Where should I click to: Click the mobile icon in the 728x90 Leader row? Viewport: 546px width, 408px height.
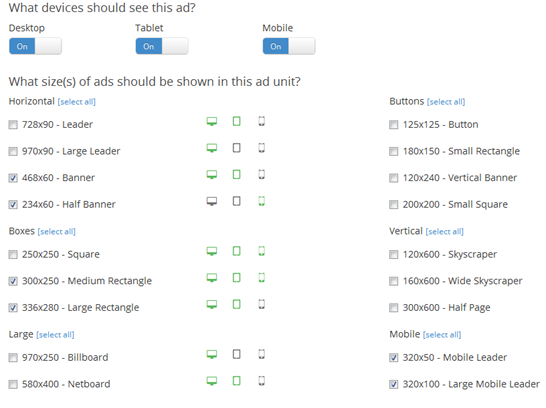[x=262, y=121]
